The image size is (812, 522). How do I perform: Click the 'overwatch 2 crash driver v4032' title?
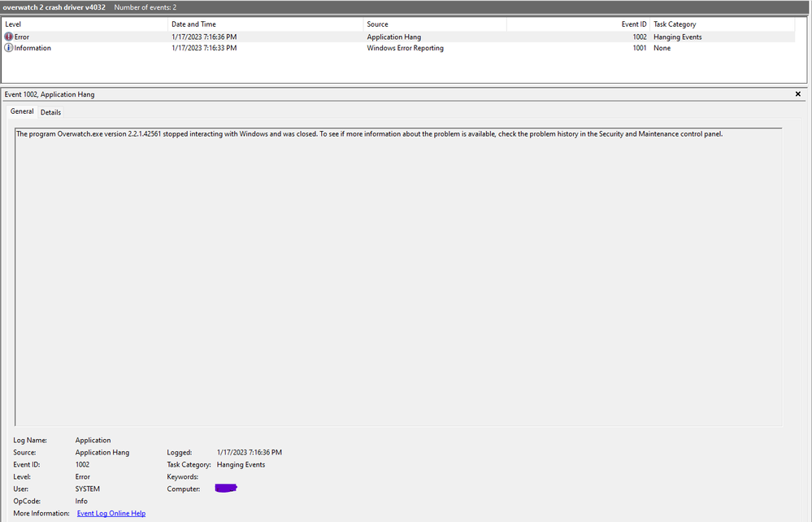[x=54, y=7]
